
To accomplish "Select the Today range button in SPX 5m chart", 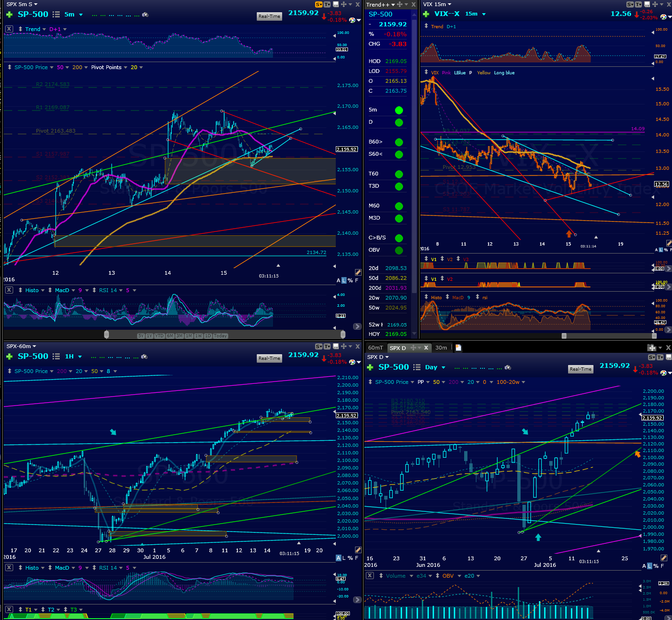I will [221, 336].
